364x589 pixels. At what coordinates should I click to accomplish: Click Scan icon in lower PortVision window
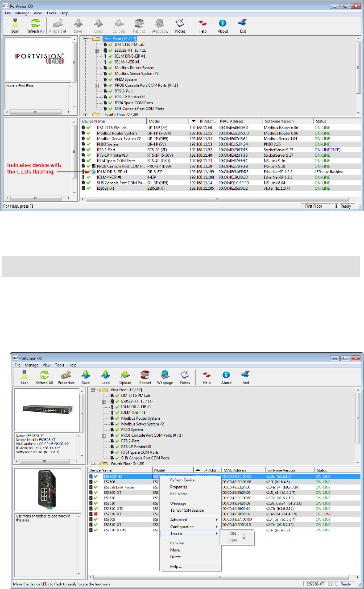[x=25, y=375]
